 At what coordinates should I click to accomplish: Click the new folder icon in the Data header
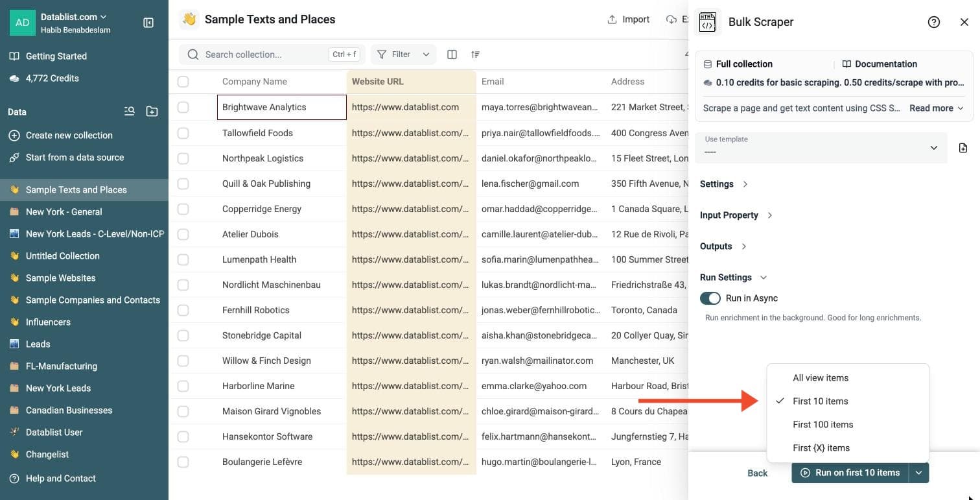pos(152,112)
